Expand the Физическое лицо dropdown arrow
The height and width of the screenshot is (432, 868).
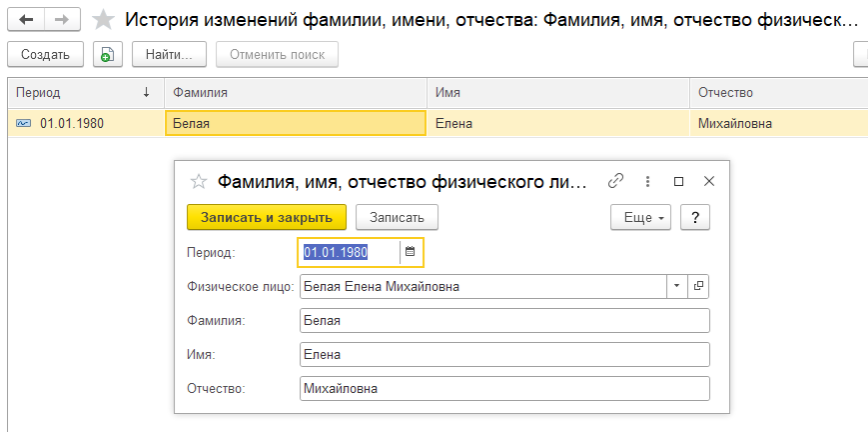click(676, 287)
